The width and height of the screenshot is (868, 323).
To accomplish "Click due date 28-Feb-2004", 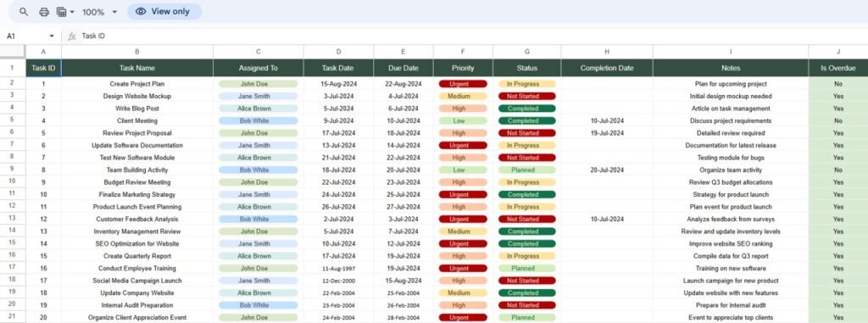I will point(403,317).
